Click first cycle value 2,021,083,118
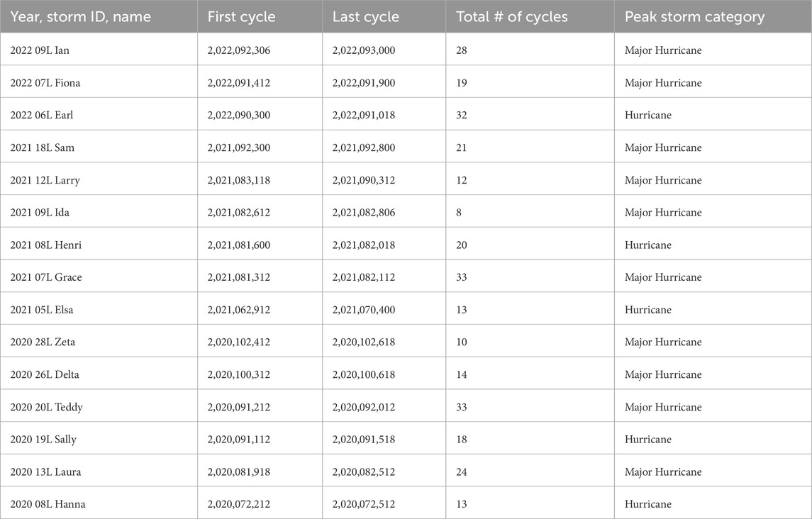 (x=239, y=180)
